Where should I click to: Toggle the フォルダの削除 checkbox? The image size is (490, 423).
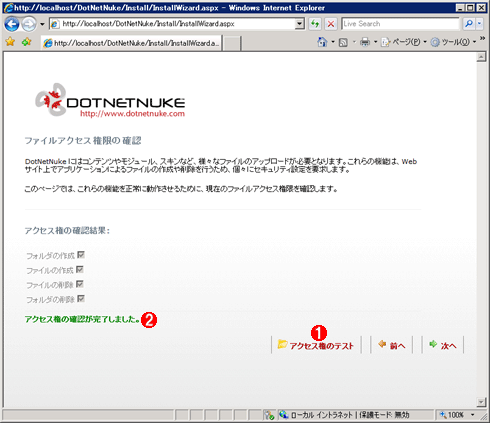81,298
